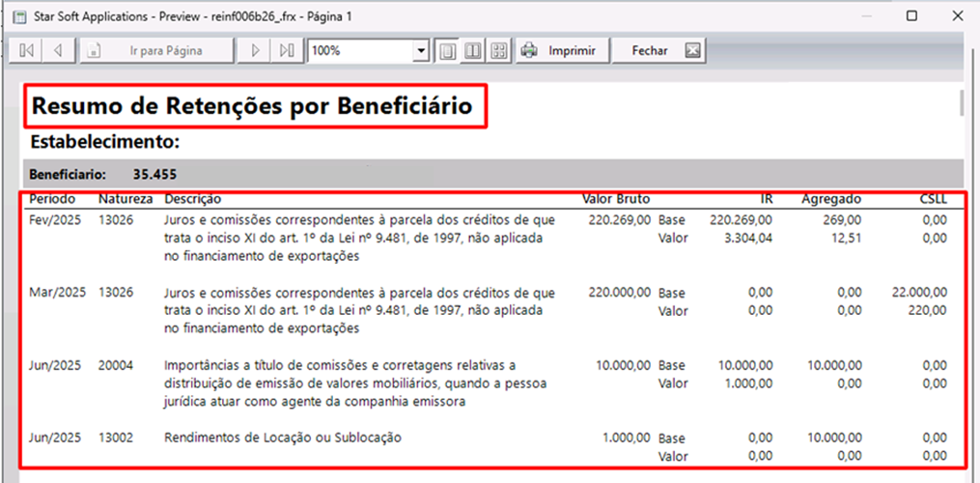Click the printer icon
This screenshot has width=980, height=483.
[x=528, y=50]
